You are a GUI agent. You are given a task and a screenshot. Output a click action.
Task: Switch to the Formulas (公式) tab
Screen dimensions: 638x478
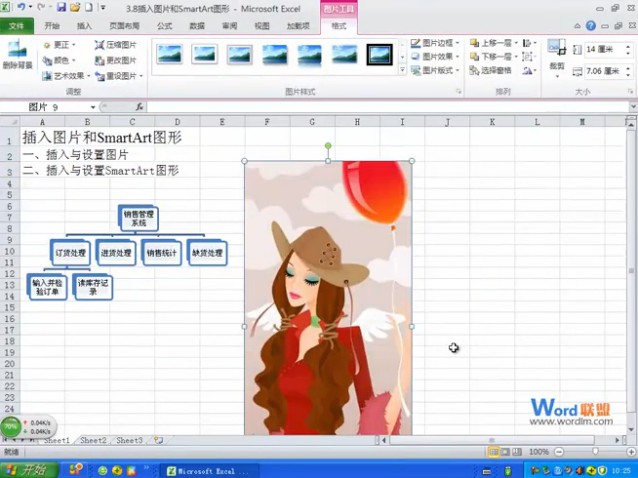[164, 26]
